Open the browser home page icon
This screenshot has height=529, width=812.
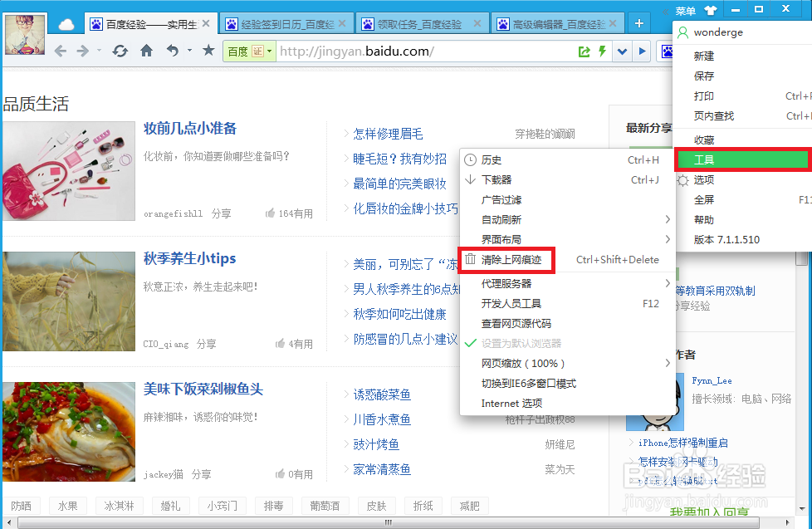pos(147,51)
